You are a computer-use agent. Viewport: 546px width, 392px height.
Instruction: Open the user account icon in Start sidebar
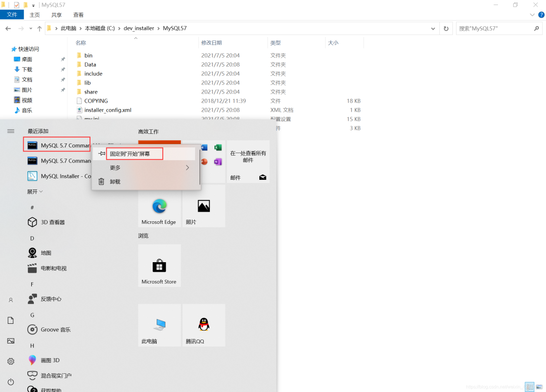(11, 300)
